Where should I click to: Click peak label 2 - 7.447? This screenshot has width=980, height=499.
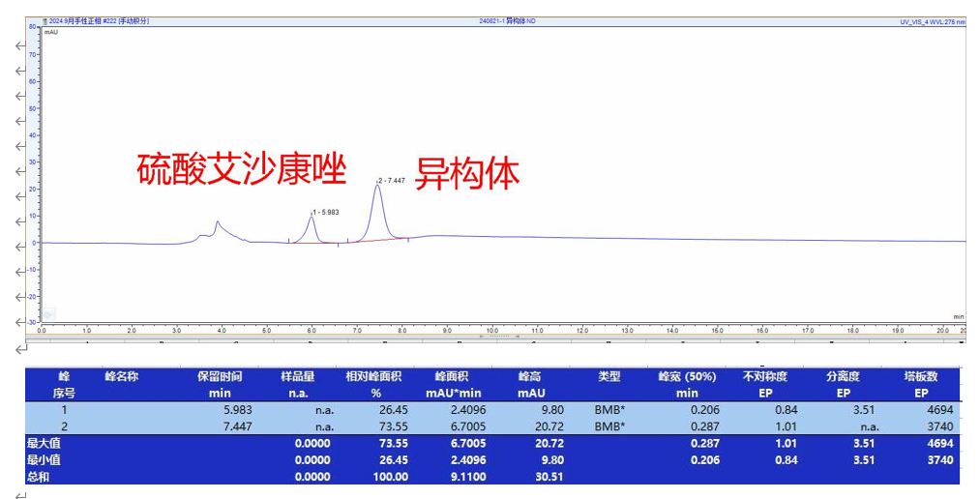point(391,181)
